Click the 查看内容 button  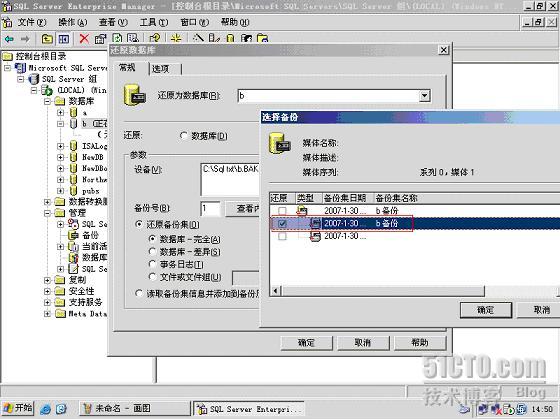(x=243, y=209)
